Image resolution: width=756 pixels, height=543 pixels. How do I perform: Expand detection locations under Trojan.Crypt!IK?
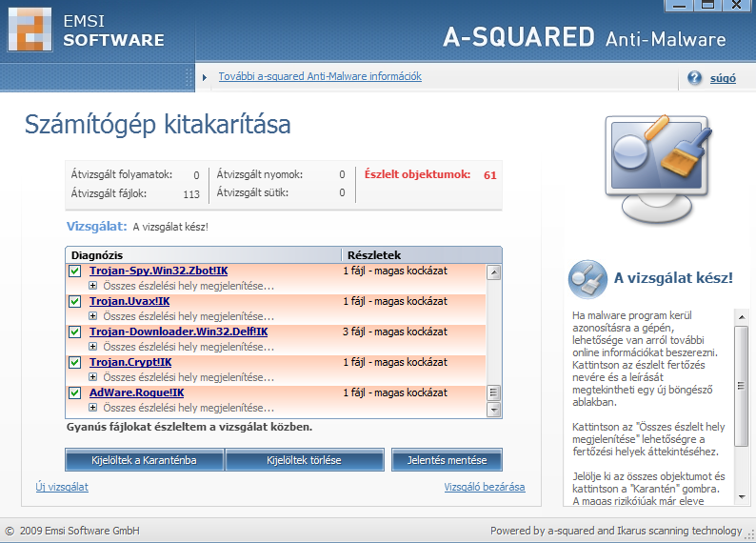93,376
